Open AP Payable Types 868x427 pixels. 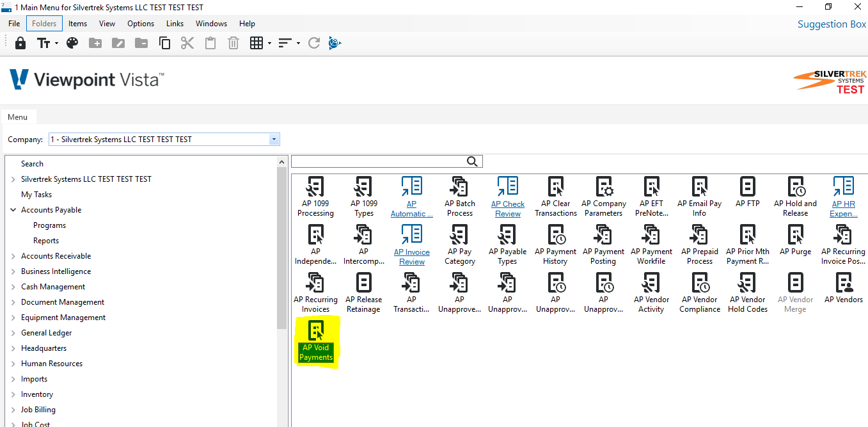(x=507, y=245)
